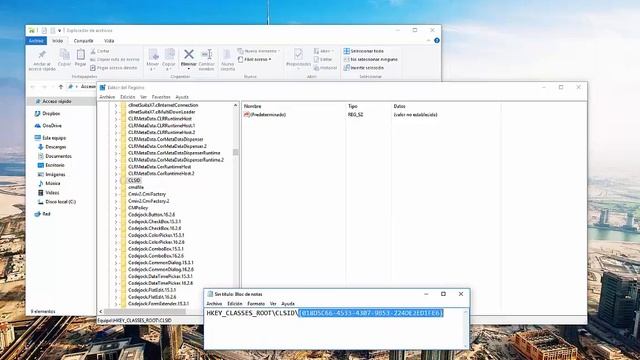The height and width of the screenshot is (360, 640).
Task: Click registry tree vertical scrollbar thumb
Action: [x=236, y=152]
